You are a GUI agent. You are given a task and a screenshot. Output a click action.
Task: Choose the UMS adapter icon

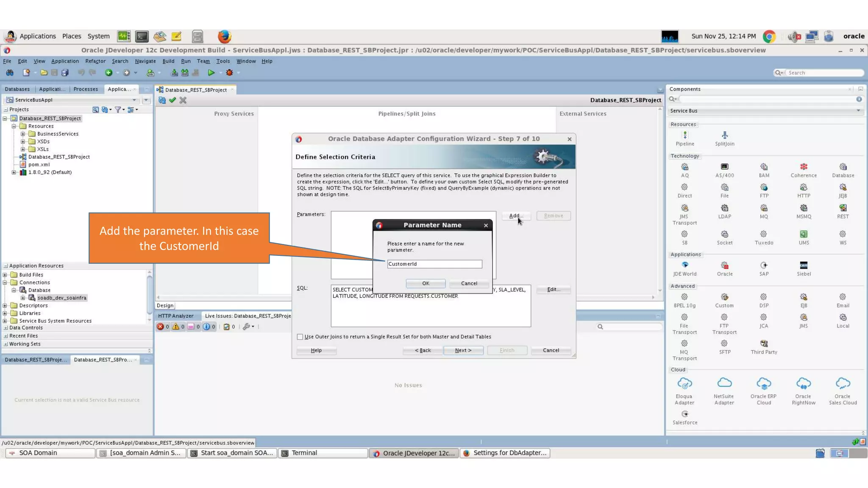[x=804, y=234]
